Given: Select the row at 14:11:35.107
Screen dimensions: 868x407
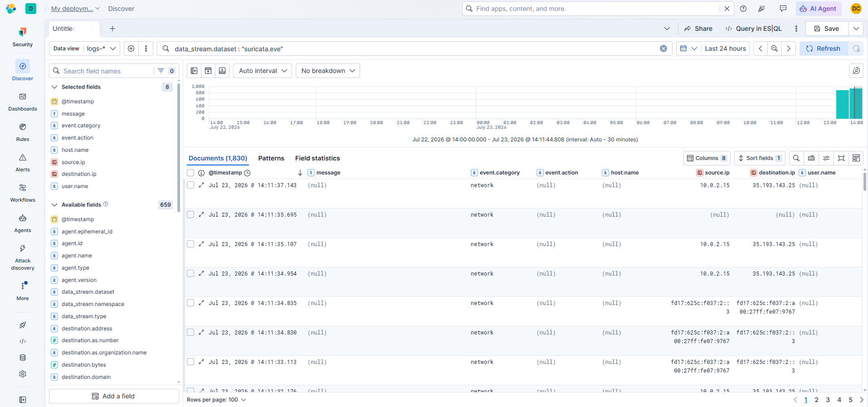Looking at the screenshot, I should pos(190,244).
